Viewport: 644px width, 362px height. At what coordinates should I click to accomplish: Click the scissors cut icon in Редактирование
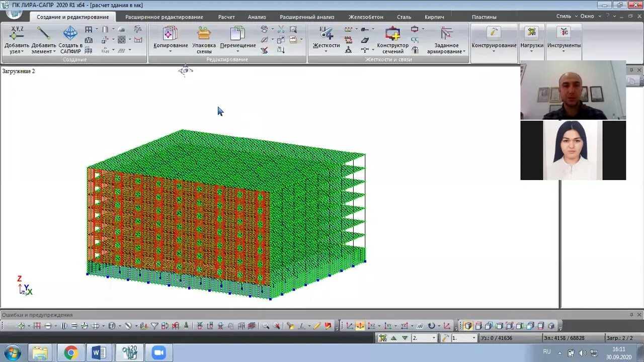281,30
